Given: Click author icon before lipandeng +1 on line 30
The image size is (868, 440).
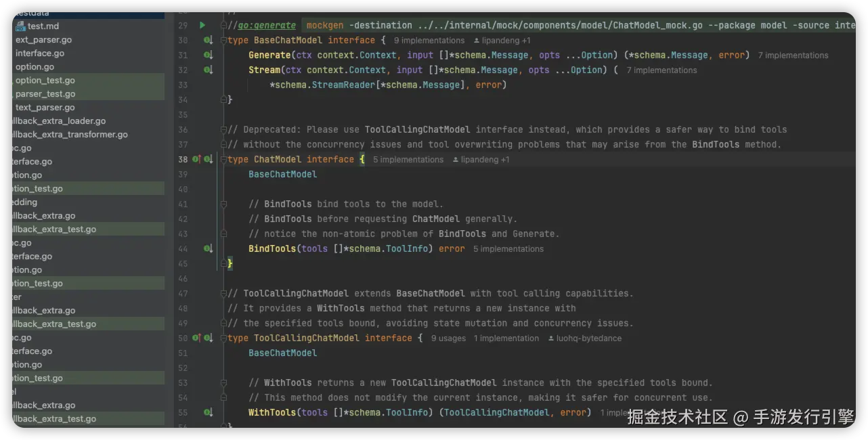Looking at the screenshot, I should 477,41.
